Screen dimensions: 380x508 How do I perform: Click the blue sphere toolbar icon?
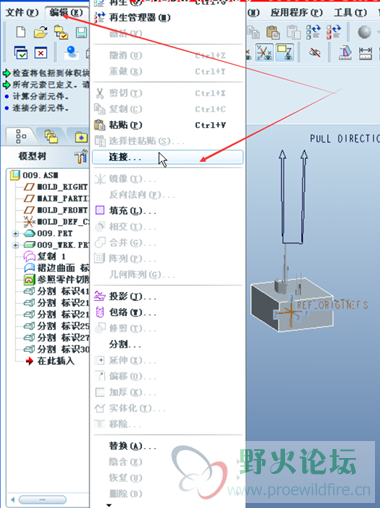point(71,52)
